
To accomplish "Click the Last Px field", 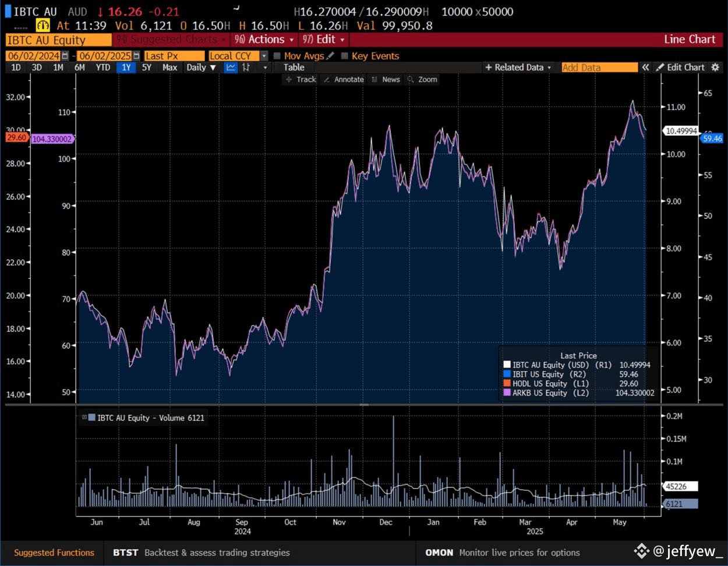I will point(174,56).
